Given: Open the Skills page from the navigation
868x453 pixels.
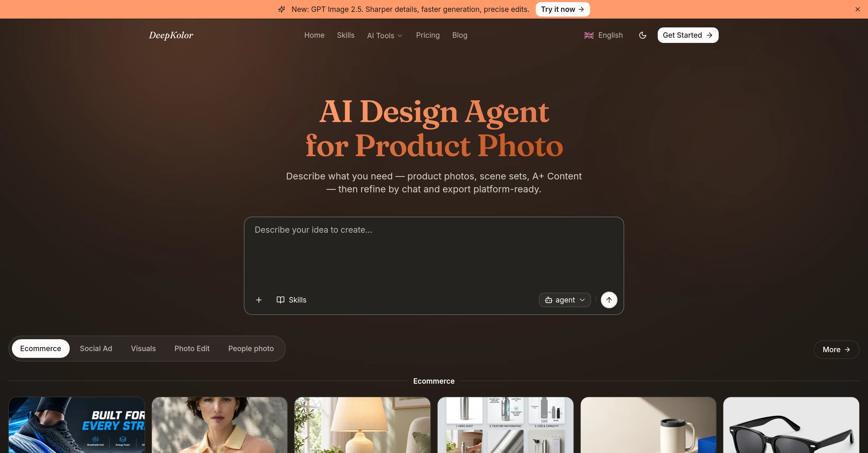Looking at the screenshot, I should (x=345, y=35).
